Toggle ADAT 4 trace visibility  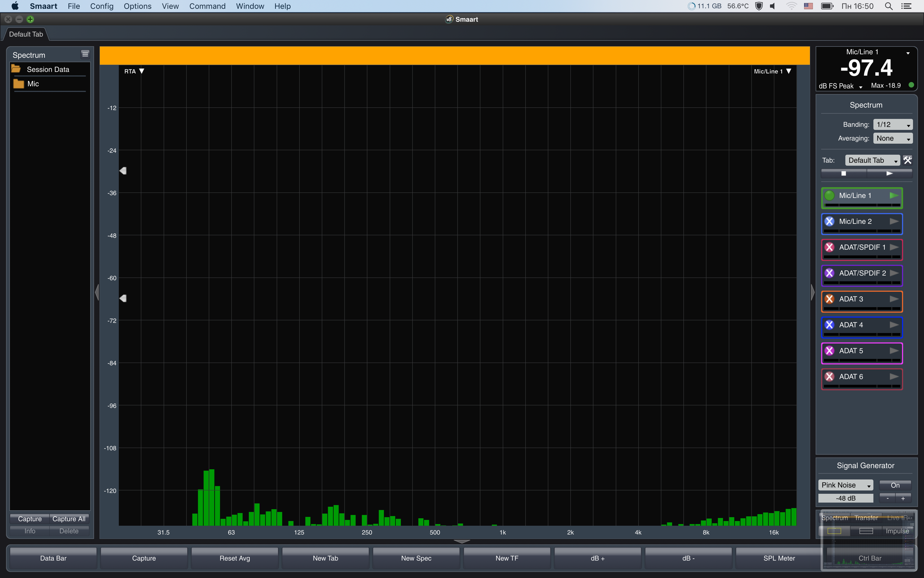(x=829, y=325)
